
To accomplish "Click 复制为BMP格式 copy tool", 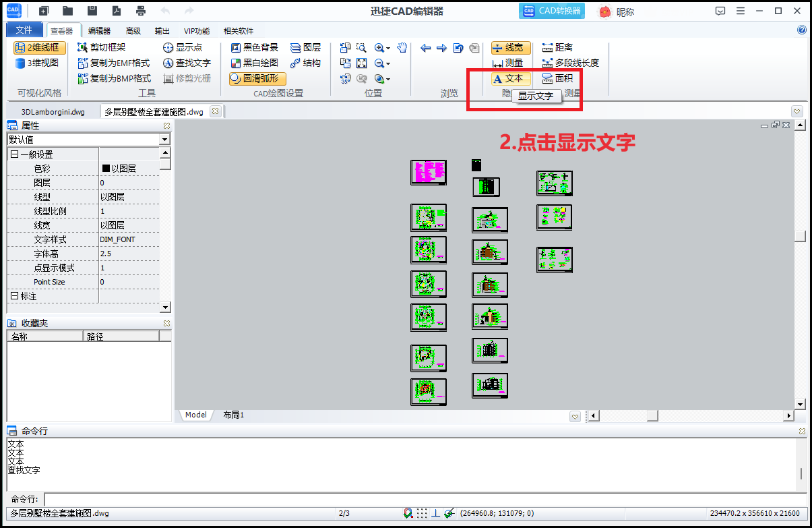I will point(114,78).
